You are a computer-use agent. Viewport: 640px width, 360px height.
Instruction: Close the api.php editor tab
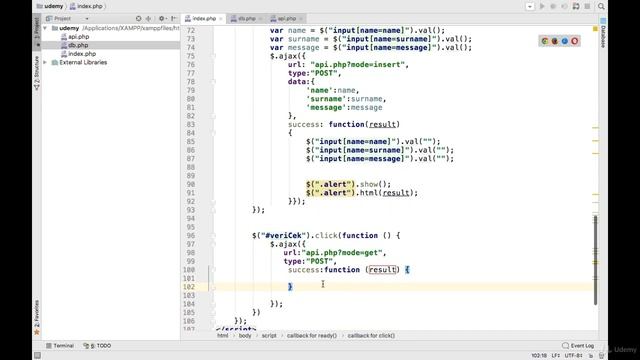[x=301, y=19]
